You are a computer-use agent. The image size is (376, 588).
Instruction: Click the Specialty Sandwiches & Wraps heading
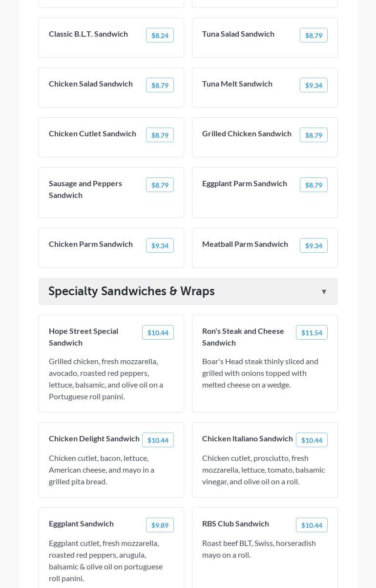131,291
